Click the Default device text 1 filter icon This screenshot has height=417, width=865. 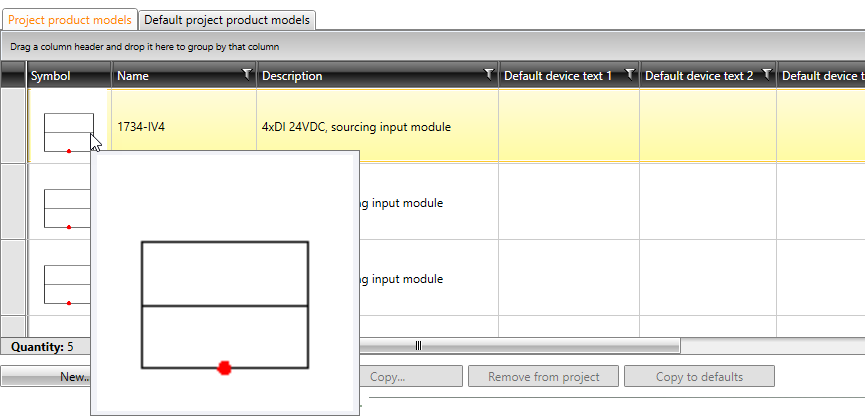point(630,75)
